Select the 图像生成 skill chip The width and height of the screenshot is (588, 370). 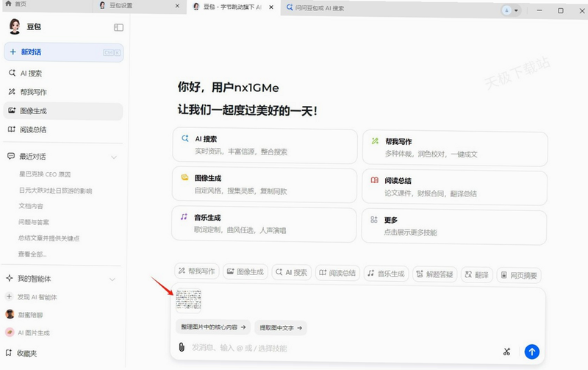coord(245,271)
